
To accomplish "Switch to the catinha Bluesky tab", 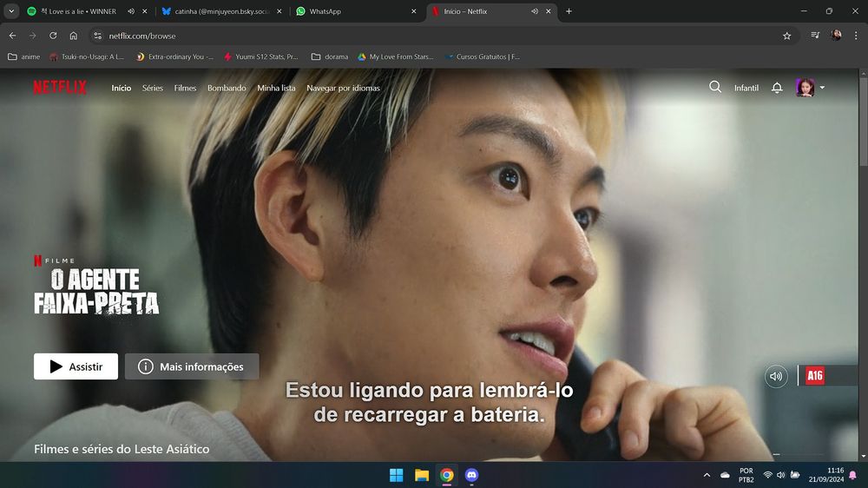I will 221,11.
